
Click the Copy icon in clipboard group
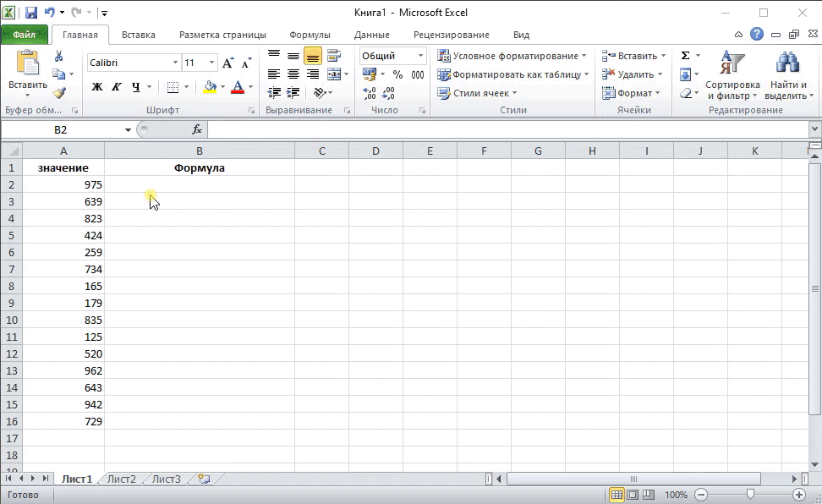tap(58, 74)
